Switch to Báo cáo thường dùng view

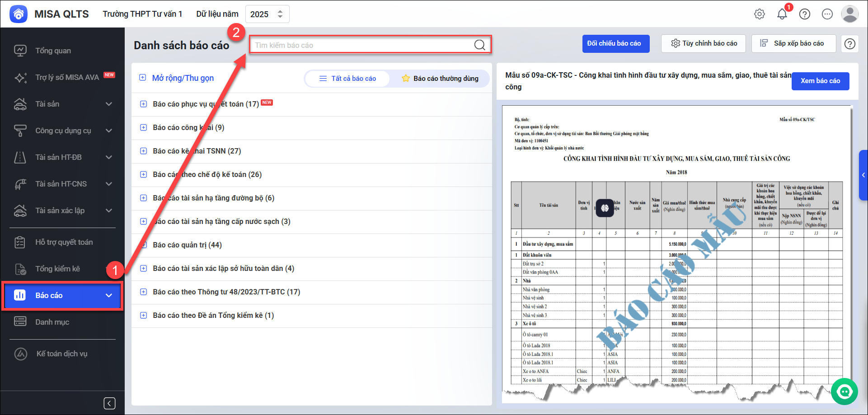440,79
